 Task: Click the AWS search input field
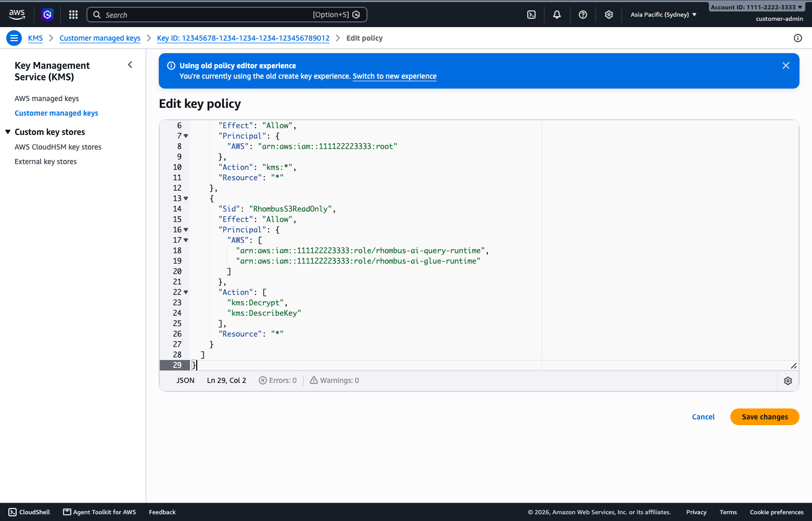227,15
